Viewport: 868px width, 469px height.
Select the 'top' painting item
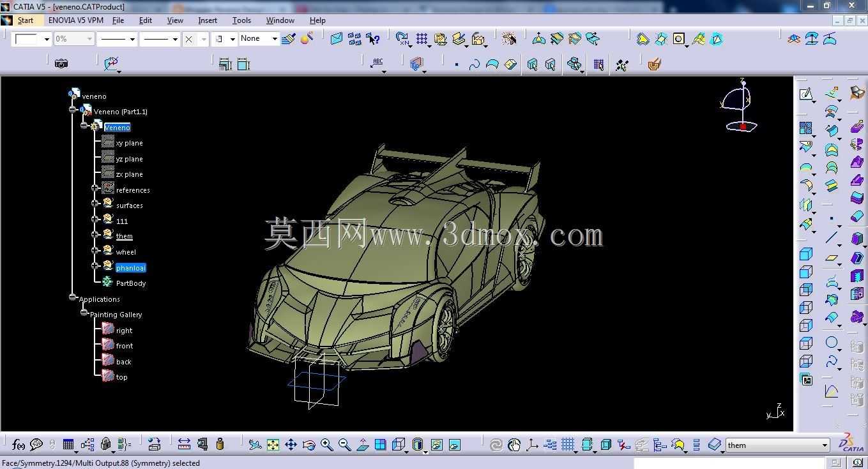(121, 377)
